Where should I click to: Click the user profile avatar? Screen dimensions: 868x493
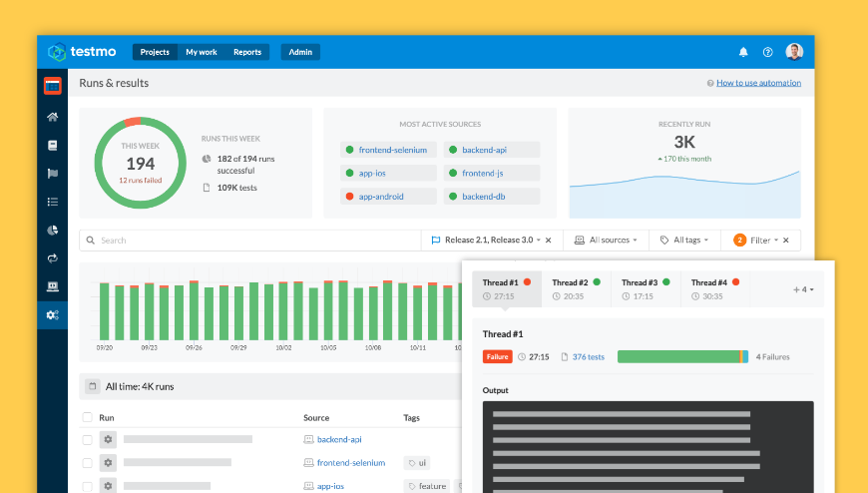click(794, 52)
